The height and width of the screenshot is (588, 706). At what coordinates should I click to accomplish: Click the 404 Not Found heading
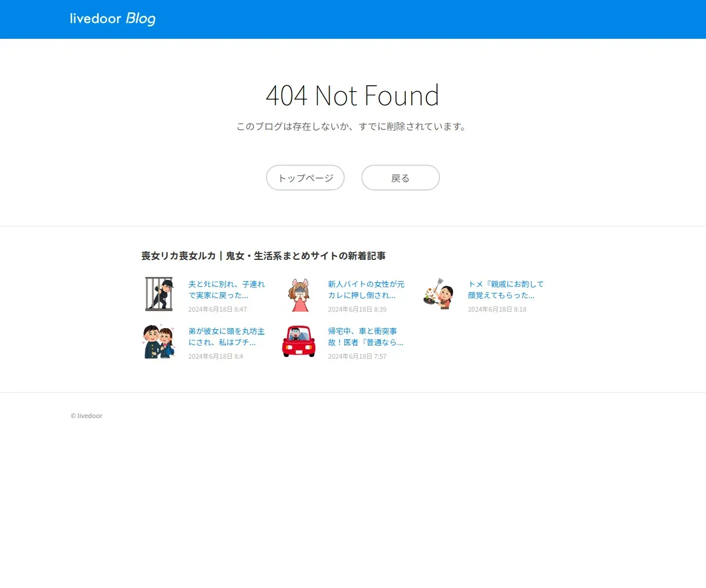pos(352,95)
